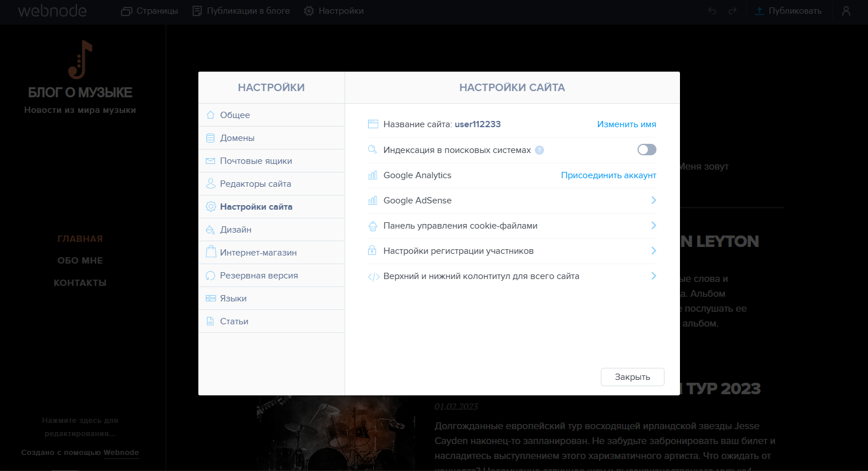Select Резервная версия in settings menu
The image size is (868, 471).
[x=259, y=276]
